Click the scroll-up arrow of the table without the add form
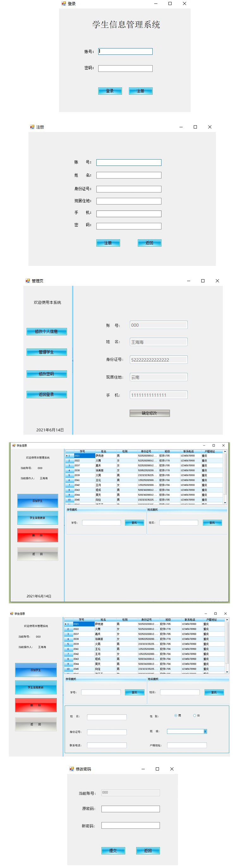The width and height of the screenshot is (237, 868). coord(225,451)
